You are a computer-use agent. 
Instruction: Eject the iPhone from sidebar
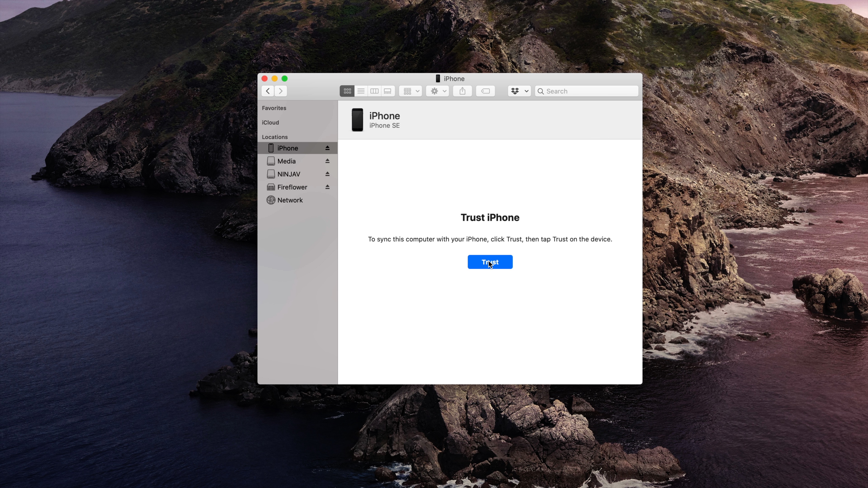327,148
